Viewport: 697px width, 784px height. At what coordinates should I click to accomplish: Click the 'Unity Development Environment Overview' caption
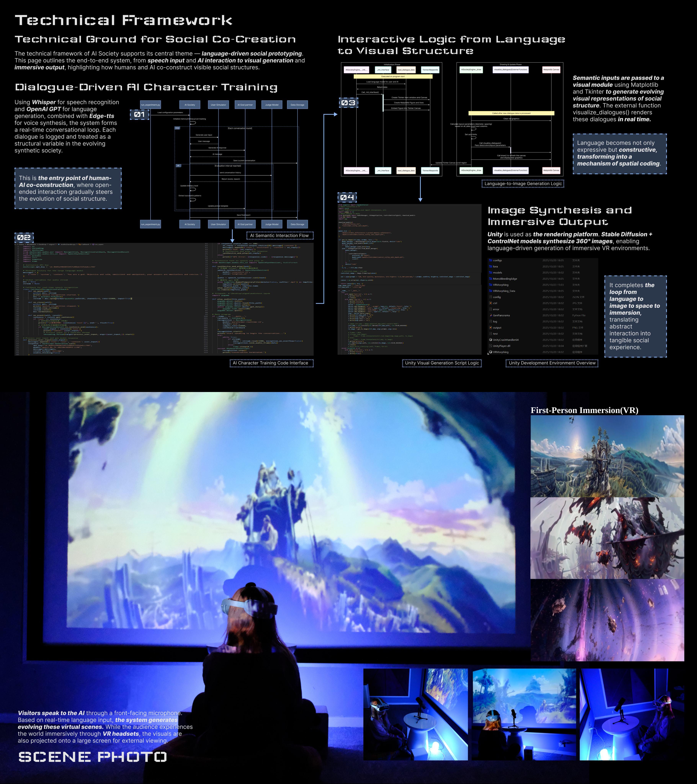click(552, 363)
